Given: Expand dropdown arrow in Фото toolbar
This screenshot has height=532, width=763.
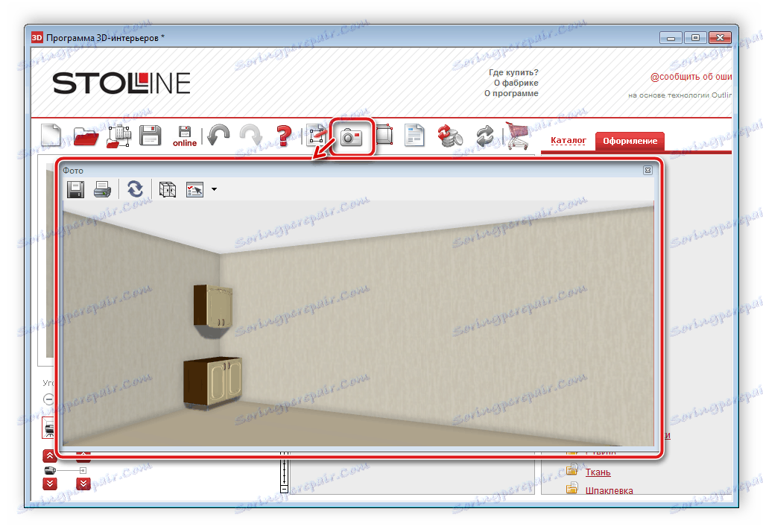Looking at the screenshot, I should [x=214, y=189].
